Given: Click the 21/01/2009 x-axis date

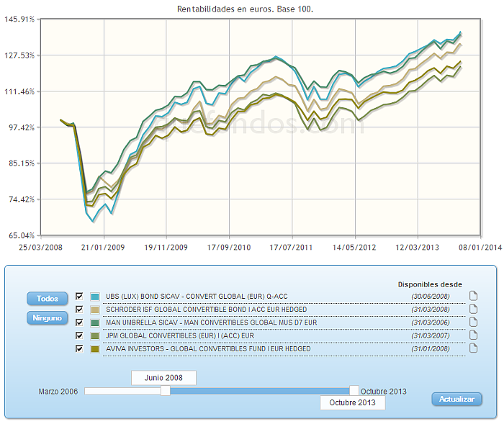Looking at the screenshot, I should pos(103,248).
